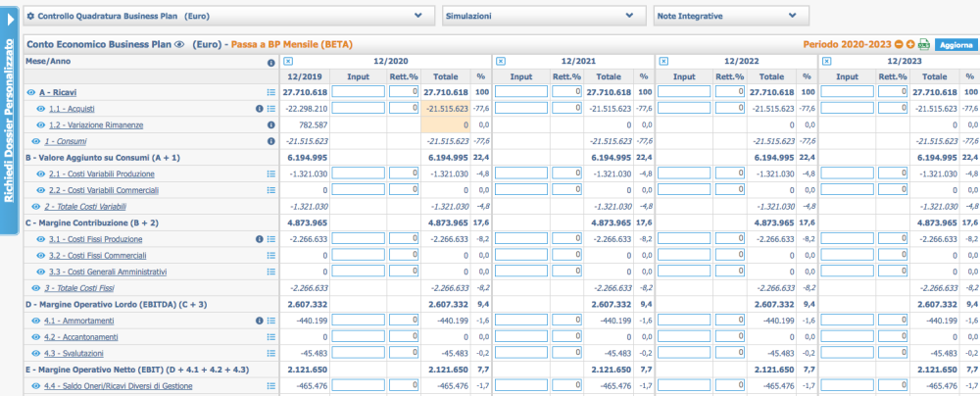
Task: Collapse the 12/2020 column group
Action: 287,62
